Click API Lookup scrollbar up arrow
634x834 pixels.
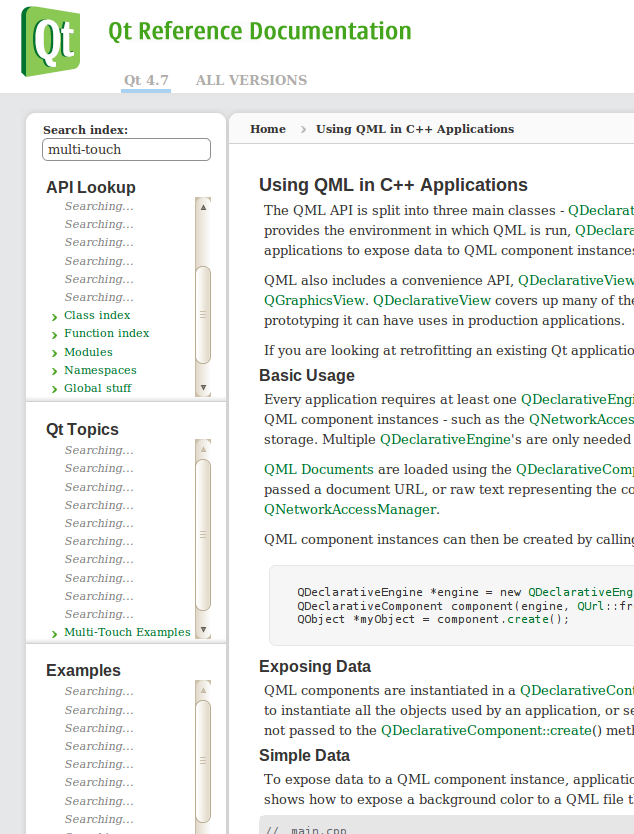[203, 207]
